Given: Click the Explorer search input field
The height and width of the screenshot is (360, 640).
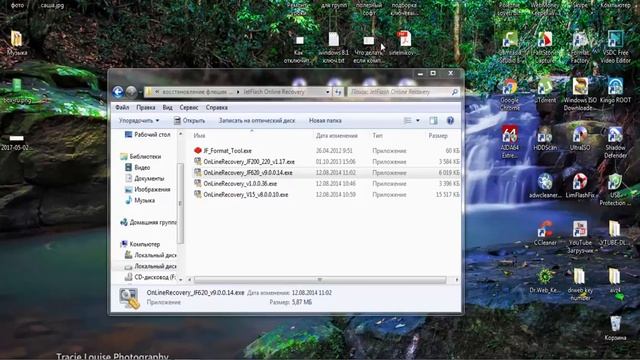Looking at the screenshot, I should tap(399, 92).
